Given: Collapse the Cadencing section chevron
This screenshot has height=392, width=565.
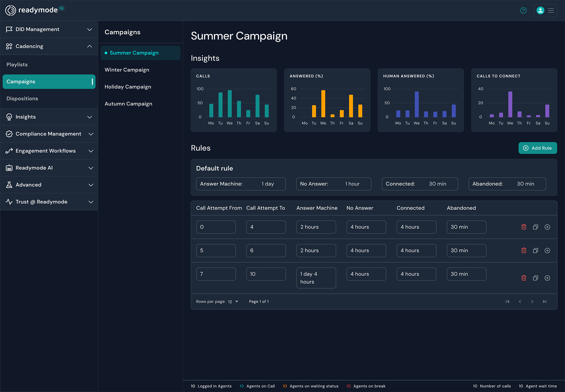Looking at the screenshot, I should pyautogui.click(x=90, y=46).
